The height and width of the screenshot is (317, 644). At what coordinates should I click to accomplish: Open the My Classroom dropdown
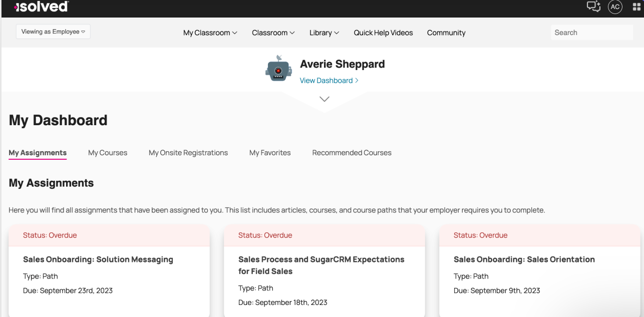tap(210, 33)
